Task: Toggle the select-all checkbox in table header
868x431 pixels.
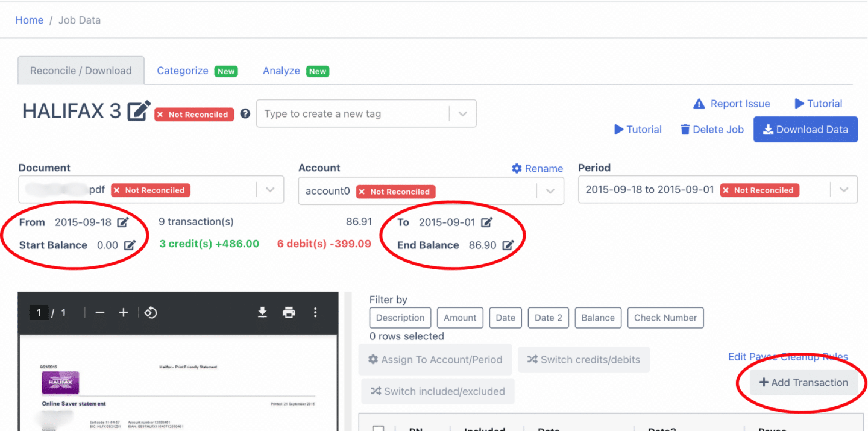Action: (x=378, y=429)
